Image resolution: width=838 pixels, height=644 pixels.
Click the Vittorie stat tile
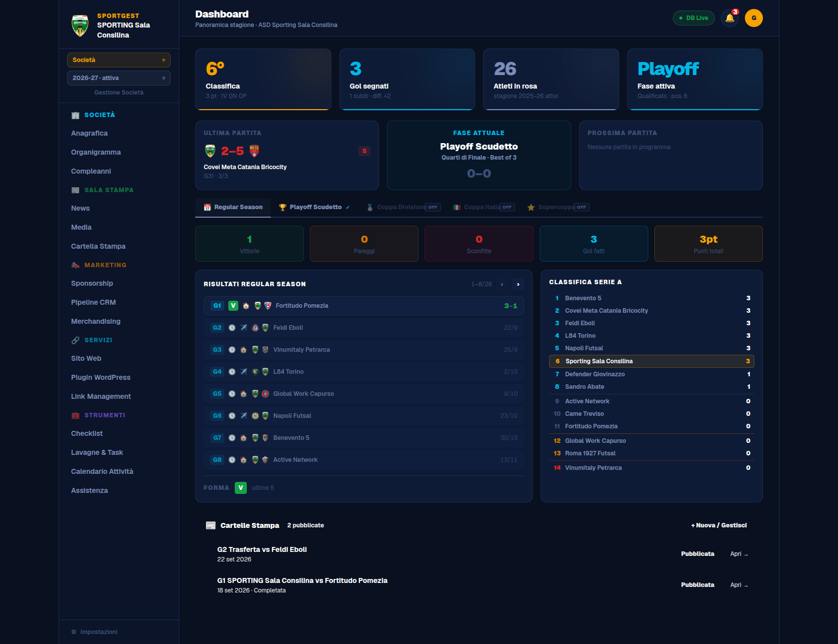point(249,244)
